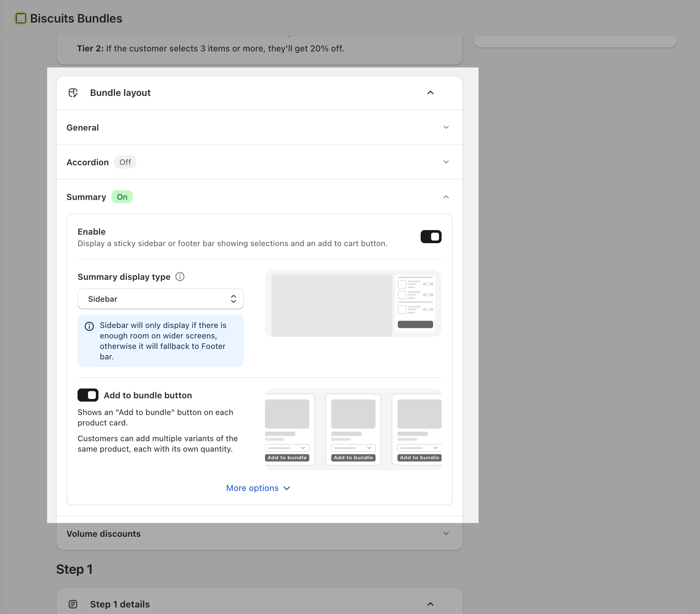Click the first Add to bundle preview button

pos(287,458)
